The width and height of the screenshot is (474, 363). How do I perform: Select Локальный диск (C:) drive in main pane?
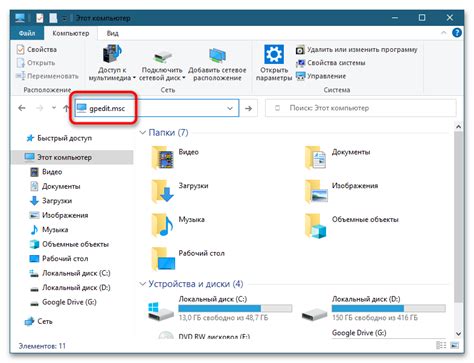(x=220, y=308)
